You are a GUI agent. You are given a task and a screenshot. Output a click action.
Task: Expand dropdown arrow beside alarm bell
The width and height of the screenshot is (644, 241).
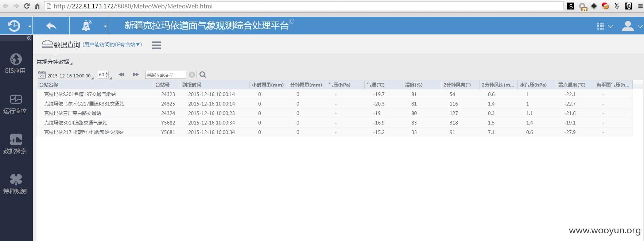tap(105, 26)
